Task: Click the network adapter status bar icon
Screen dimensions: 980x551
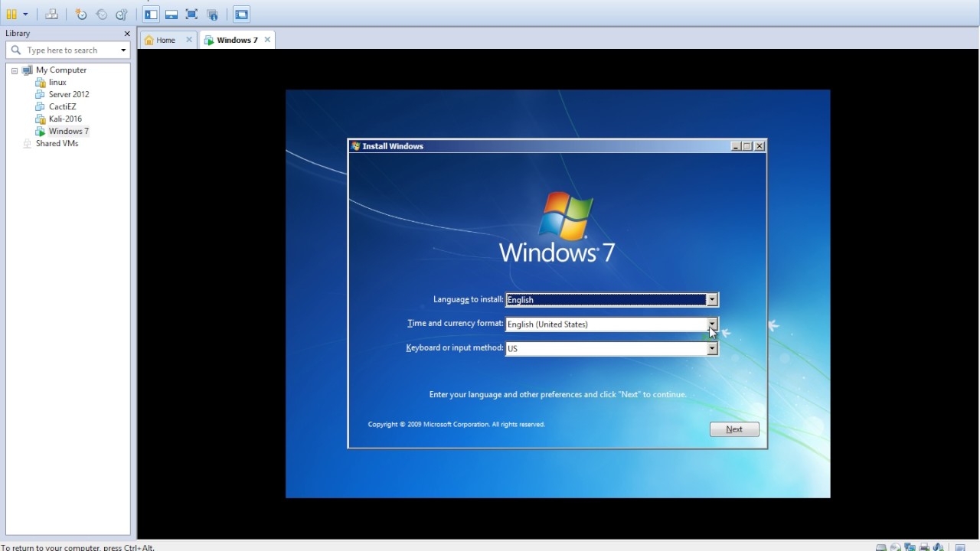Action: 910,547
